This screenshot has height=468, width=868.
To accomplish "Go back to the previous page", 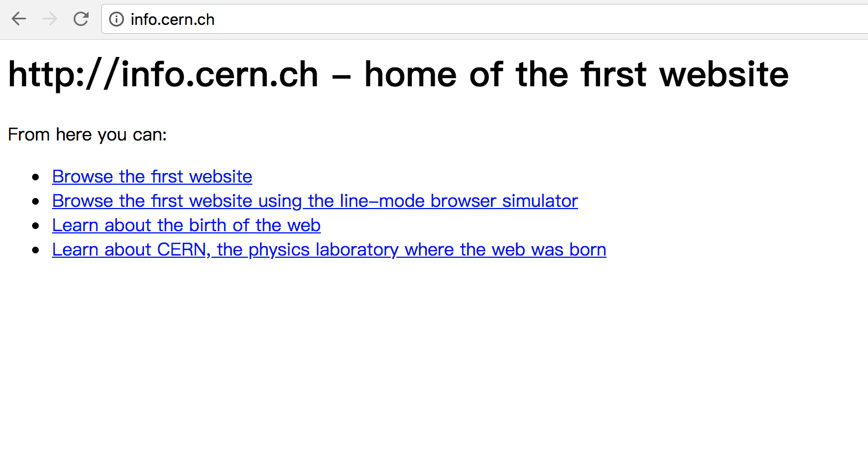I will click(19, 19).
